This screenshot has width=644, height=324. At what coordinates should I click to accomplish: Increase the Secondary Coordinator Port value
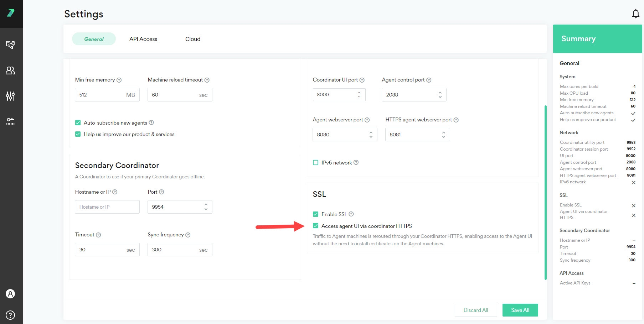click(x=206, y=205)
